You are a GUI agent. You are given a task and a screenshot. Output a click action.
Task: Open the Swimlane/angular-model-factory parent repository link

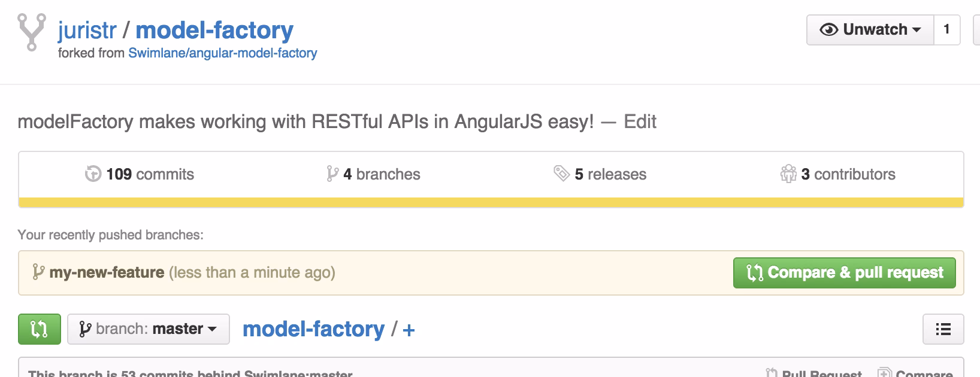[x=222, y=53]
